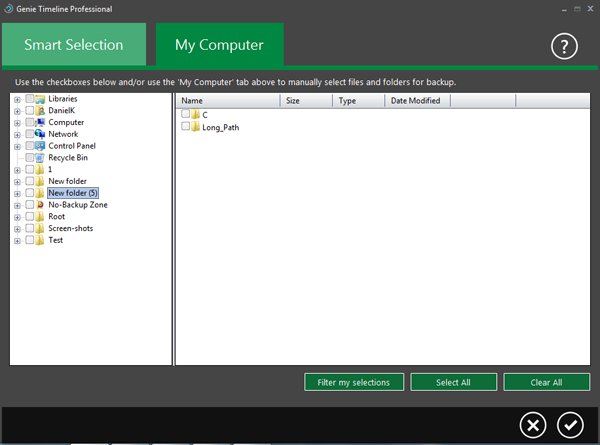Expand the New folder (5) node
Viewport: 600px width, 445px height.
tap(17, 194)
